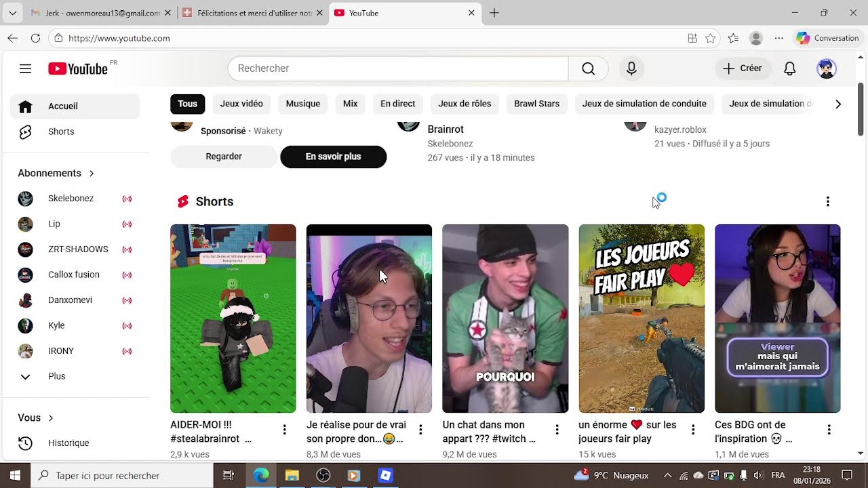Open the browser tab list dropdown
Image resolution: width=868 pixels, height=488 pixels.
[x=12, y=13]
